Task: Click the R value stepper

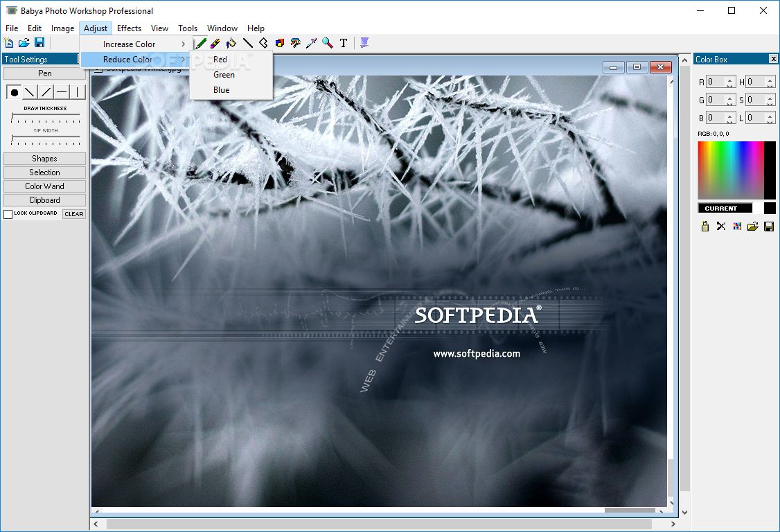Action: click(729, 82)
